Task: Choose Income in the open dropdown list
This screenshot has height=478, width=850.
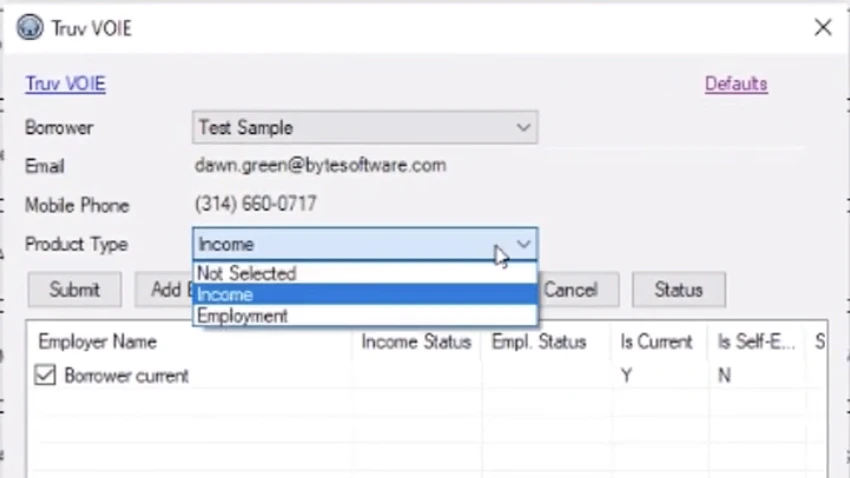Action: (x=365, y=294)
